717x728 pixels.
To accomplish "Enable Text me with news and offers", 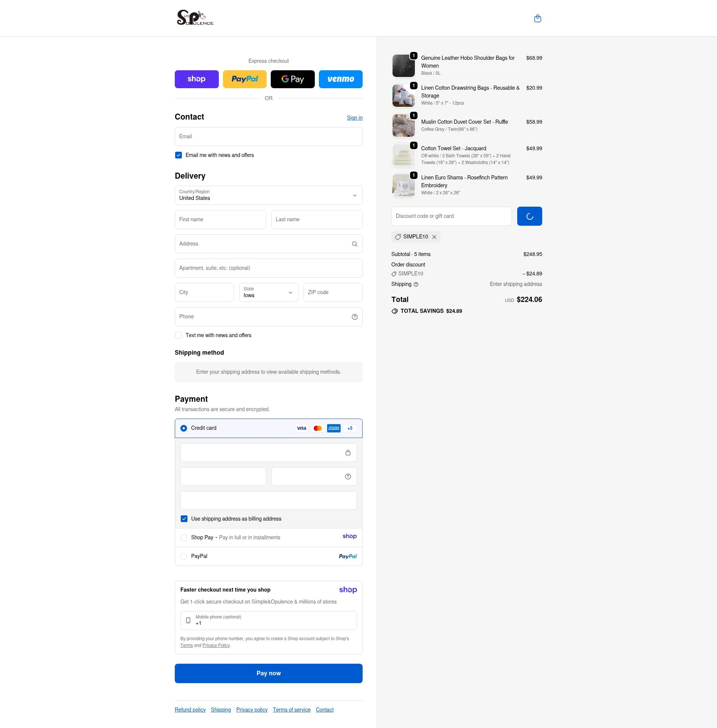I will [x=178, y=335].
